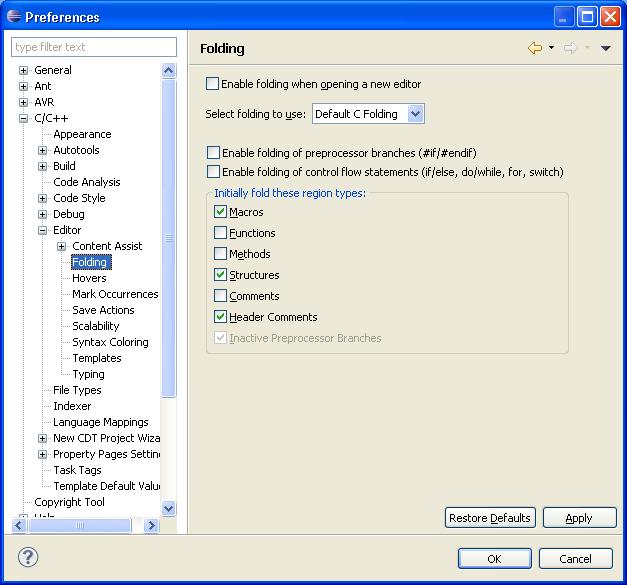This screenshot has width=627, height=585.
Task: Maximize the Preferences window
Action: [x=587, y=17]
